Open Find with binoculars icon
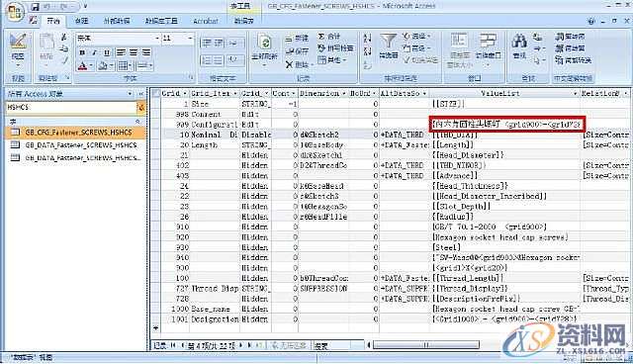This screenshot has height=364, width=633. [x=519, y=42]
